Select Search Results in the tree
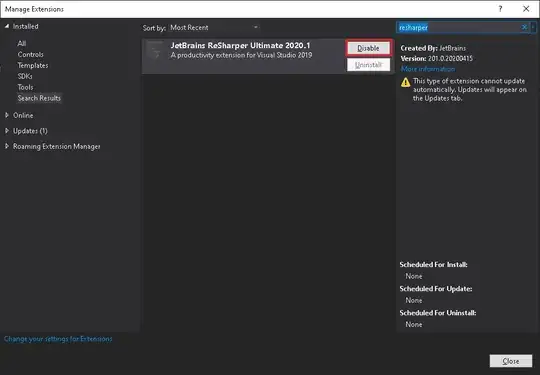The width and height of the screenshot is (540, 375). point(39,98)
